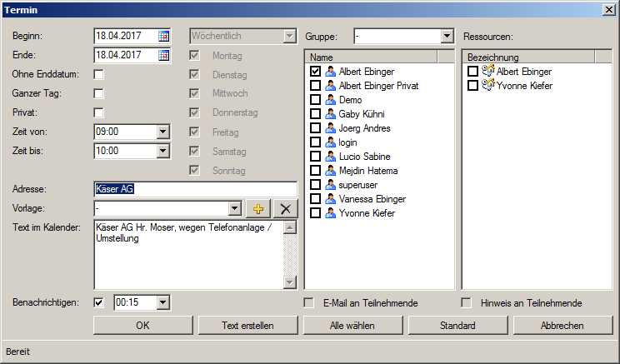Click the Bezeichnung column header
This screenshot has width=620, height=364.
click(x=527, y=57)
